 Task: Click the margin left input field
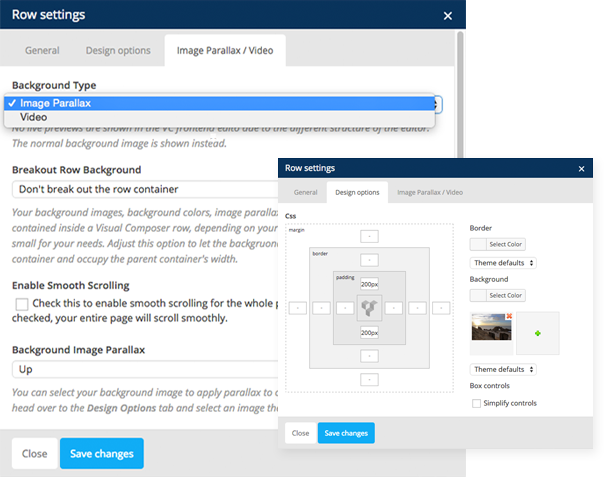(298, 308)
